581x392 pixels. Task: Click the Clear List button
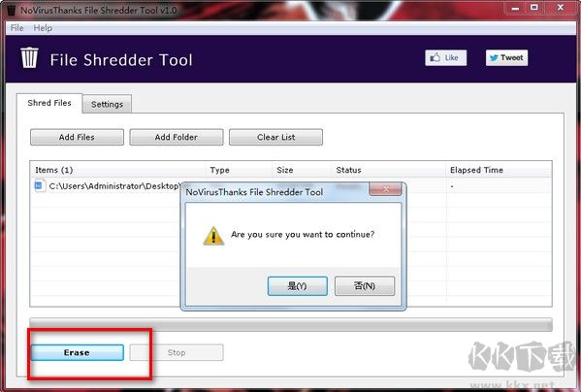(x=276, y=137)
